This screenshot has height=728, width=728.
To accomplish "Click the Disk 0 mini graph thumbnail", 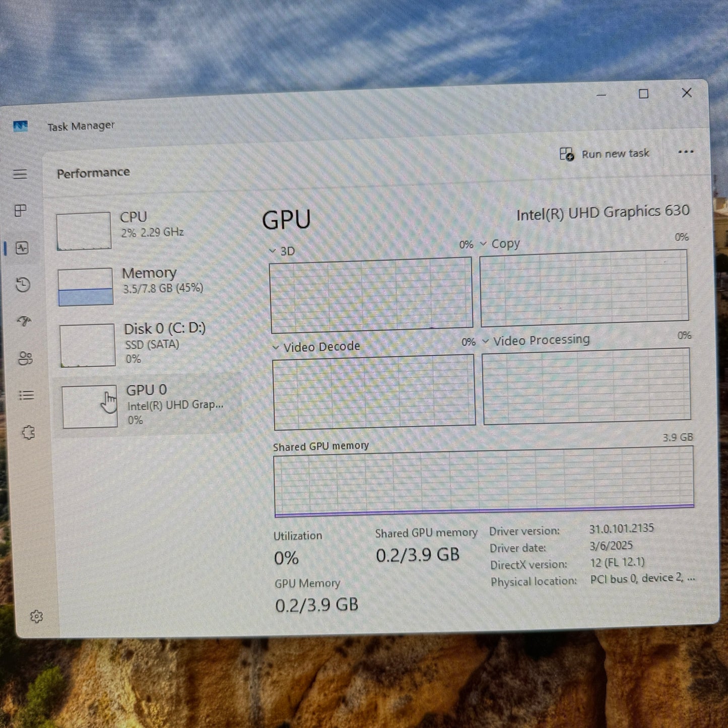I will 87,346.
